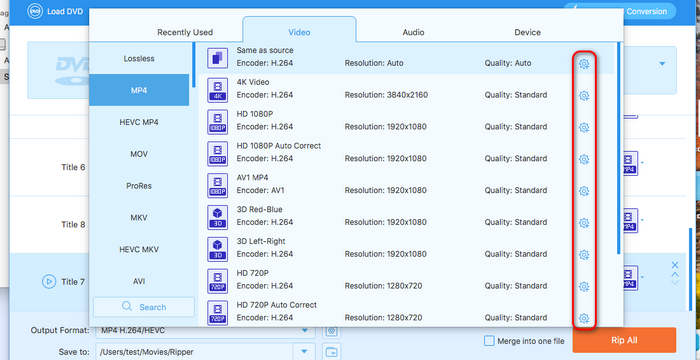Select the 3D Red-Blue format icon
Viewport: 700px width, 360px height.
pos(217,217)
